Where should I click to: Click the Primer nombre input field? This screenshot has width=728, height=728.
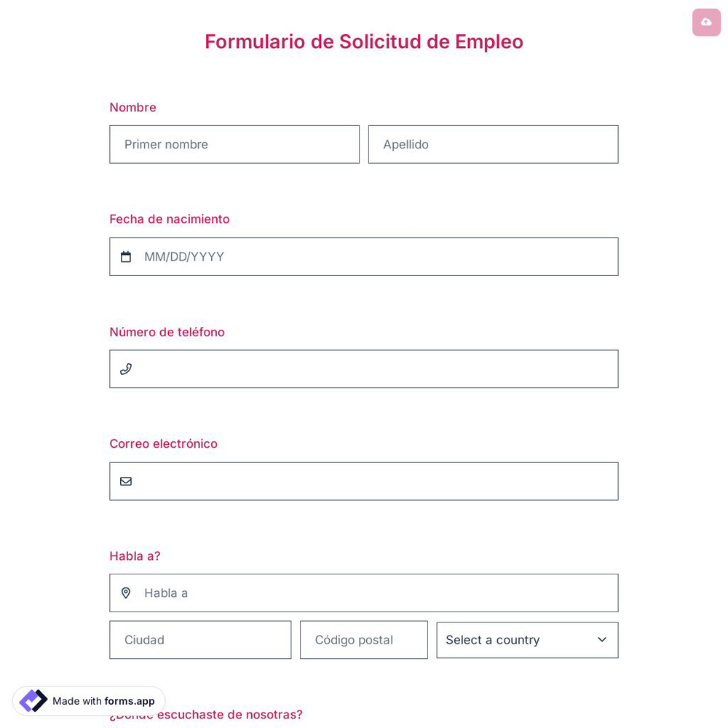coord(234,144)
